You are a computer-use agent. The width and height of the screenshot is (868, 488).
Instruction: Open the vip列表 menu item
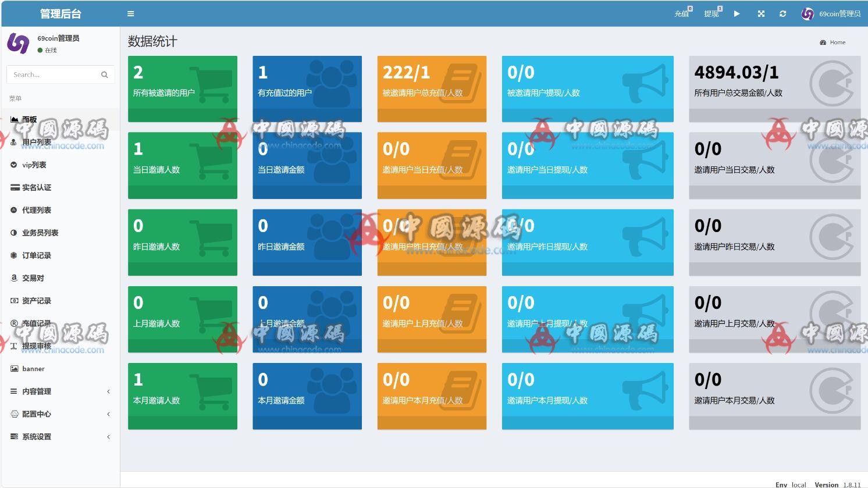click(60, 165)
